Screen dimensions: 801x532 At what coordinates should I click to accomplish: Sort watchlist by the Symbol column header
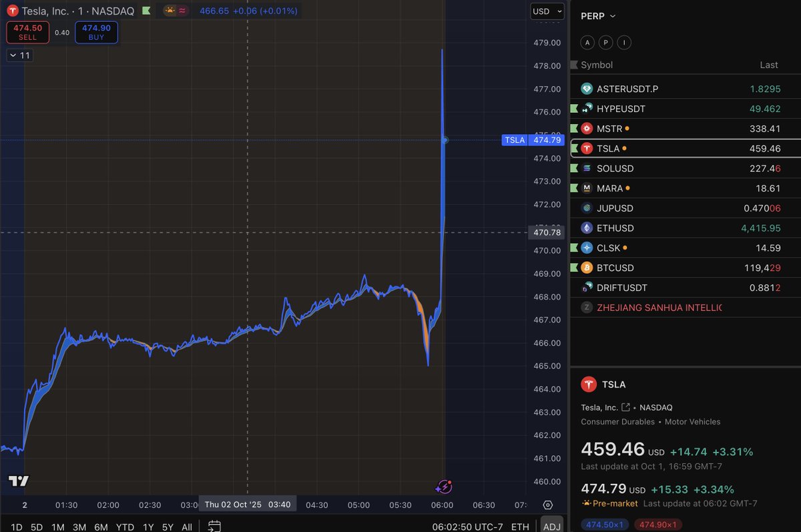(597, 65)
